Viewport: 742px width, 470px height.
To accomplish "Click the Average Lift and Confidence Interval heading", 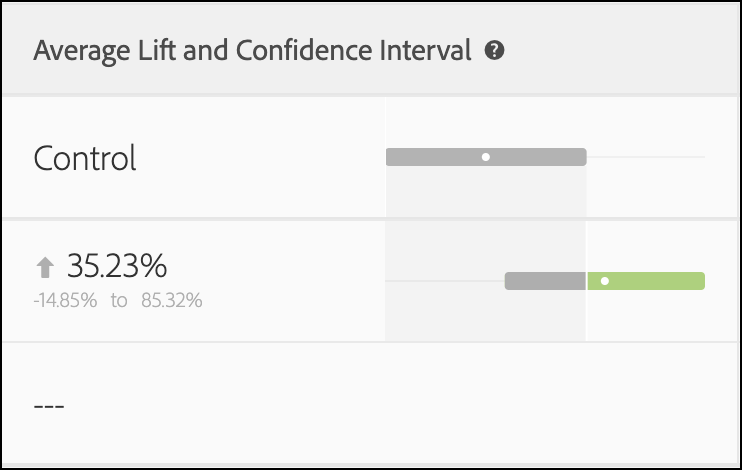I will pos(252,50).
